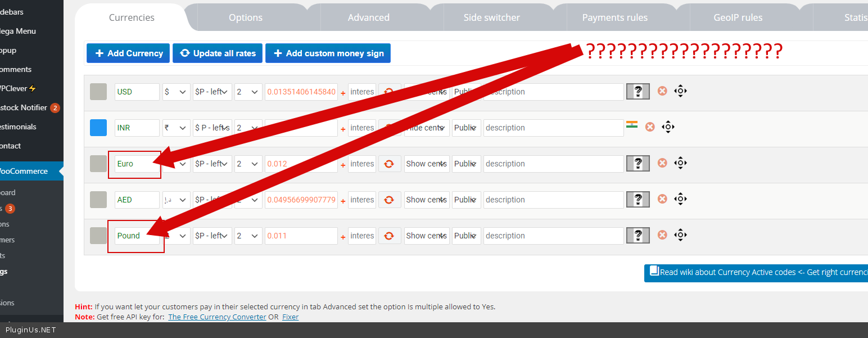868x338 pixels.
Task: Focus the AED currency code field
Action: pyautogui.click(x=137, y=200)
